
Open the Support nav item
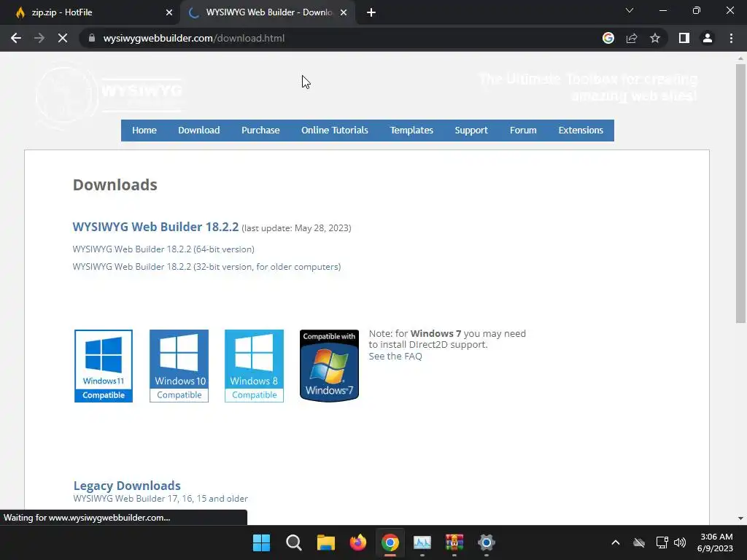[x=471, y=130]
